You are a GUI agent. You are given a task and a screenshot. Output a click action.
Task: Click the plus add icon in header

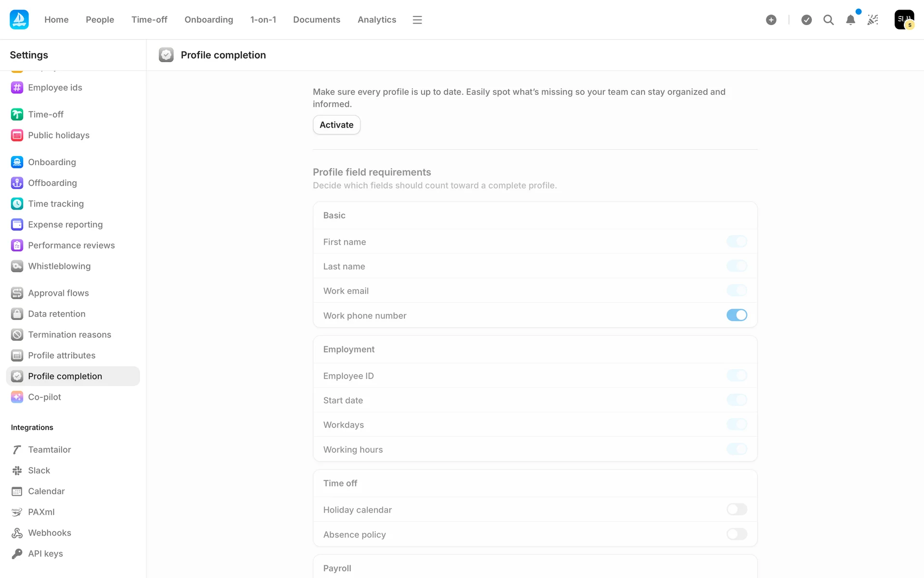point(771,20)
